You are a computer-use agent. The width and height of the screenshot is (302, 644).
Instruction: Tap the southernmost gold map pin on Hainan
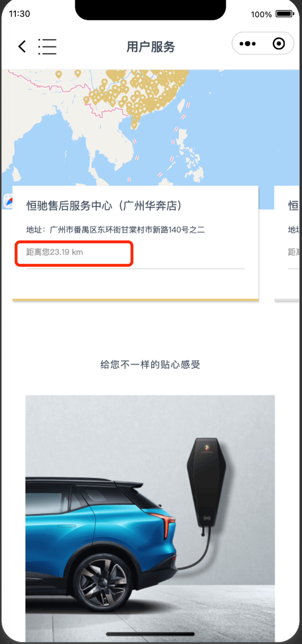point(134,125)
